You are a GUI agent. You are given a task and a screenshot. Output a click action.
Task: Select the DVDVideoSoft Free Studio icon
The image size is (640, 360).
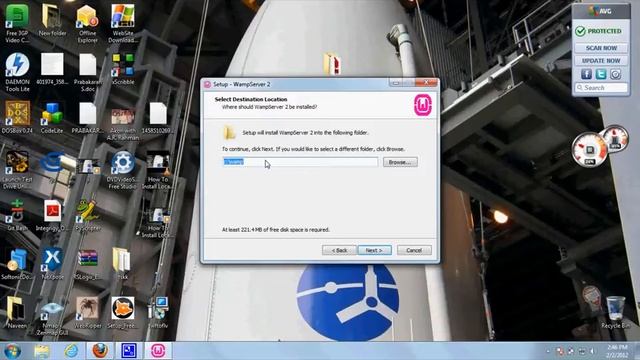point(123,170)
